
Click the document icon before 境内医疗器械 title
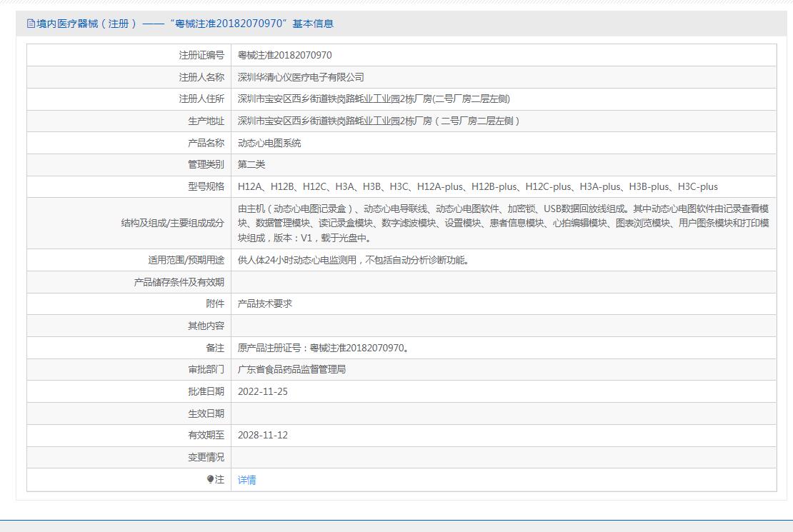pos(31,24)
